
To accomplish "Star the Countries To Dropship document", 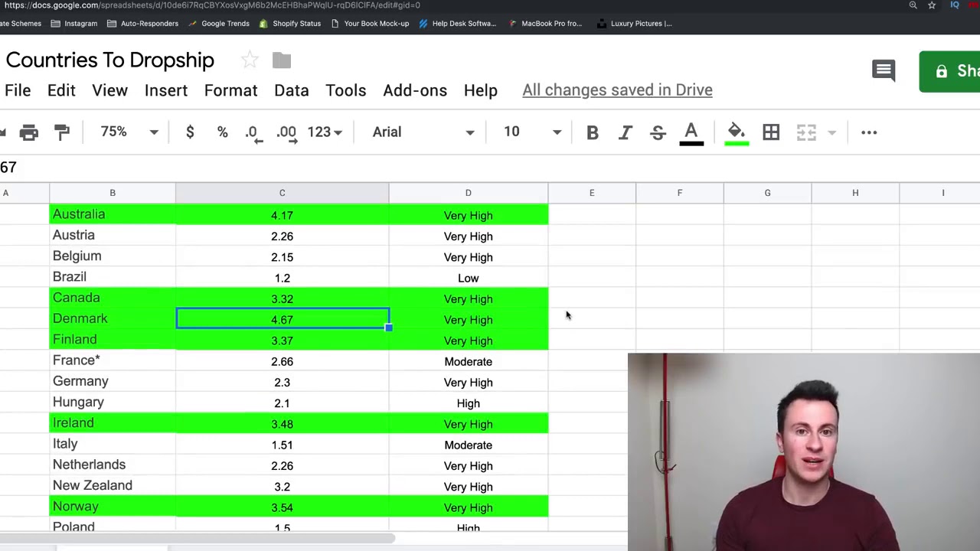I will click(250, 60).
